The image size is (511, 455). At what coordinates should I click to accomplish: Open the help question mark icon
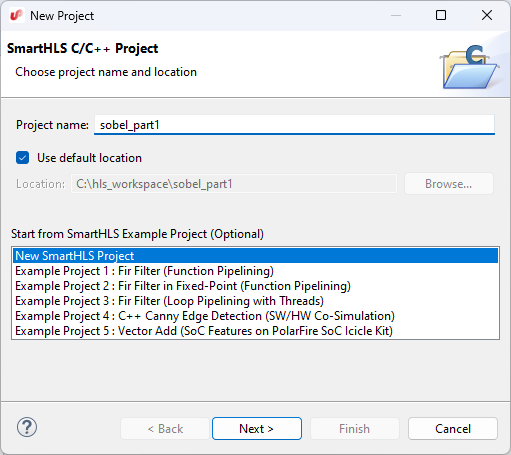[27, 428]
